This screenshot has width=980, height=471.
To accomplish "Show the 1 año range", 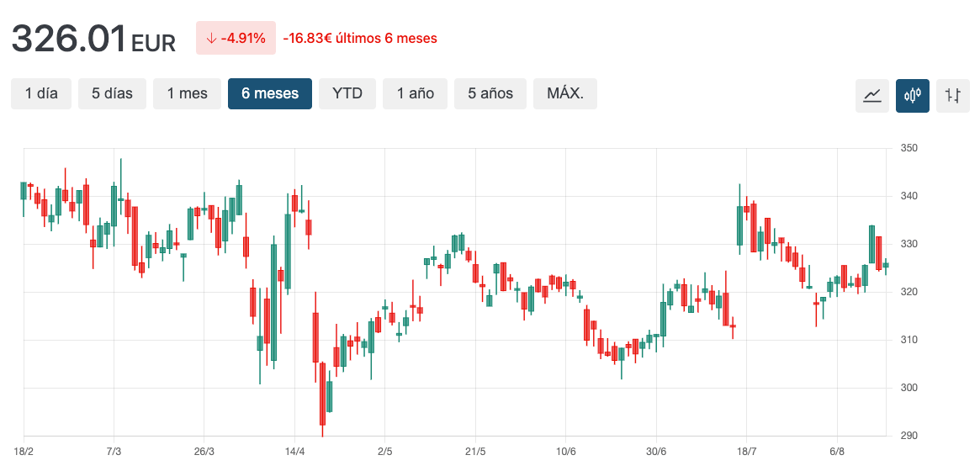I will [x=415, y=93].
